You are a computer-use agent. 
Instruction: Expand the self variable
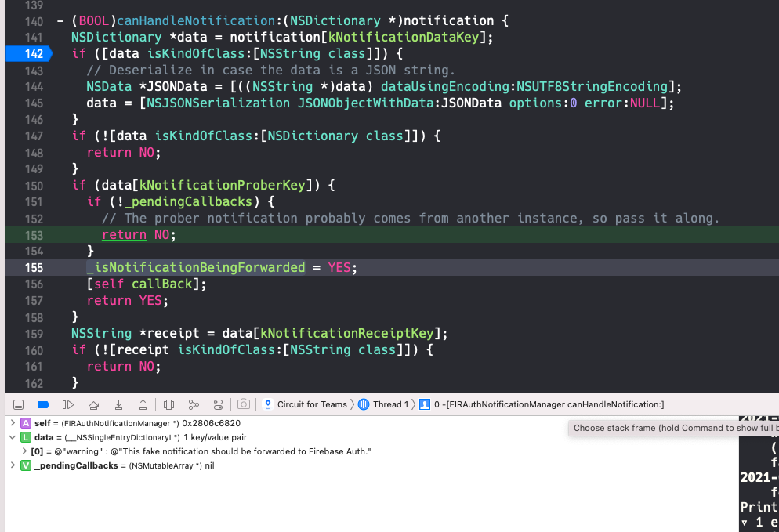[x=11, y=422]
